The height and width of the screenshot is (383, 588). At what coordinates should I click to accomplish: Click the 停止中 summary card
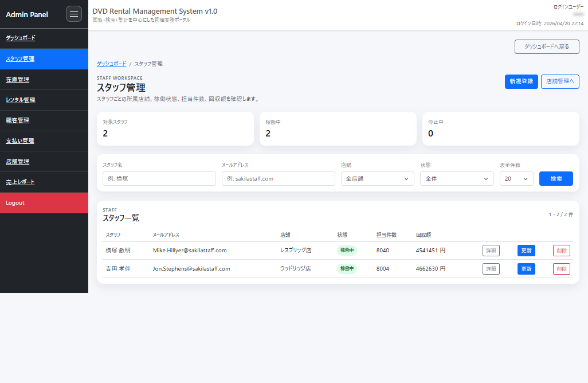[x=501, y=128]
